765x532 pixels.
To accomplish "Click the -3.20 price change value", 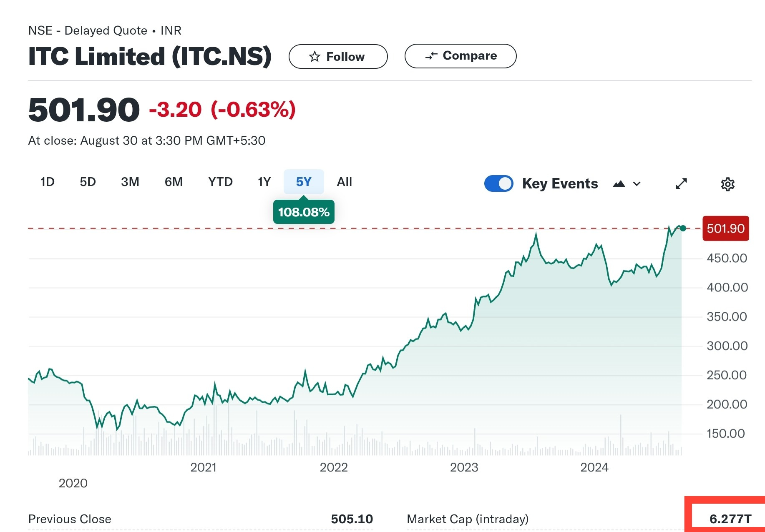I will pyautogui.click(x=175, y=110).
